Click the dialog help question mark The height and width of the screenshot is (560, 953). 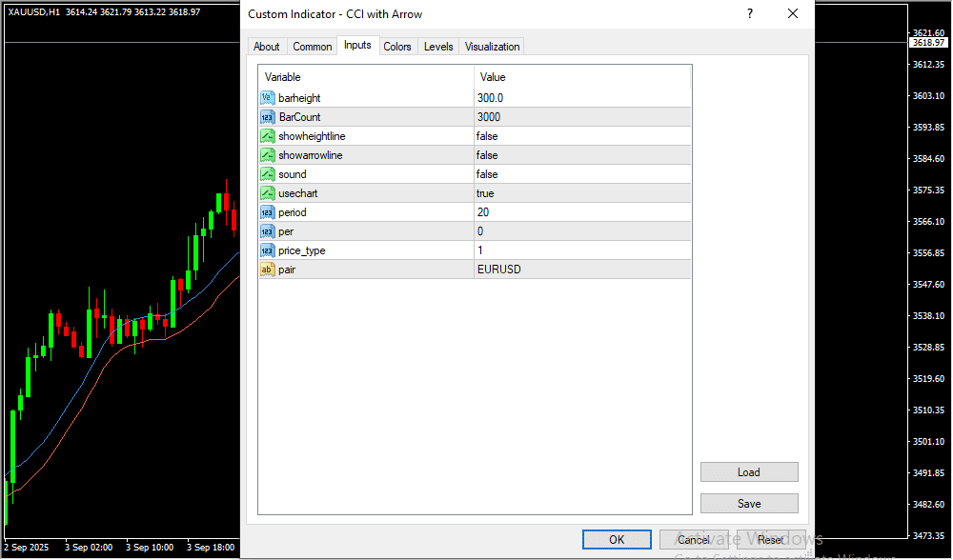750,14
